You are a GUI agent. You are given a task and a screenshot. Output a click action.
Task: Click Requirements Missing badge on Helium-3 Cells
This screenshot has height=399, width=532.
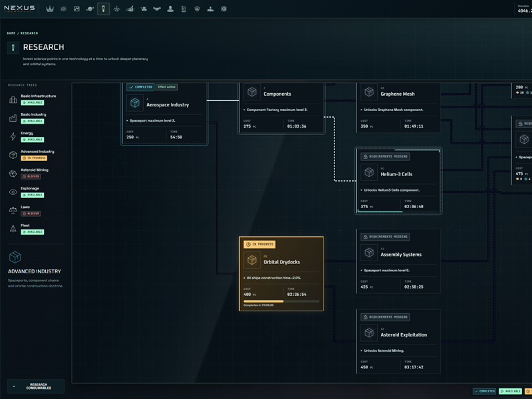coord(385,156)
